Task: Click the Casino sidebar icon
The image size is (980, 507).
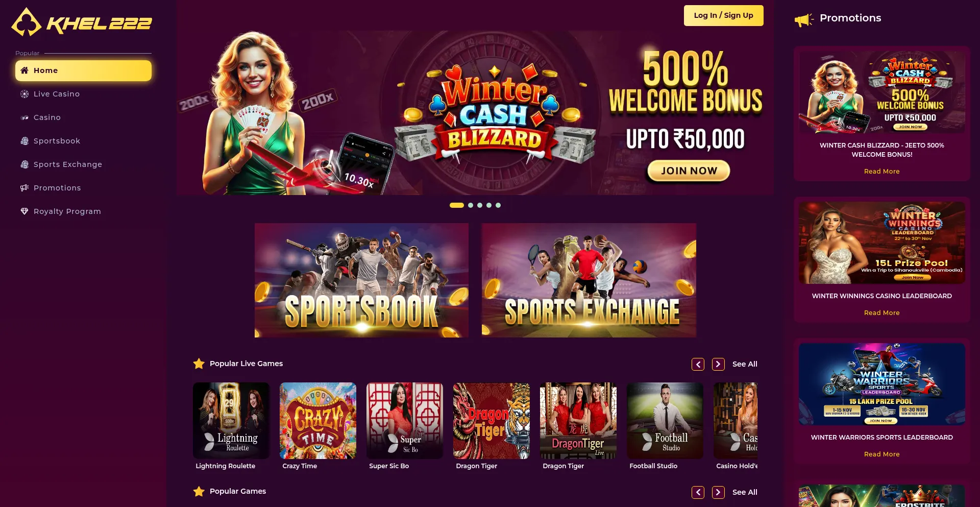Action: pos(24,117)
